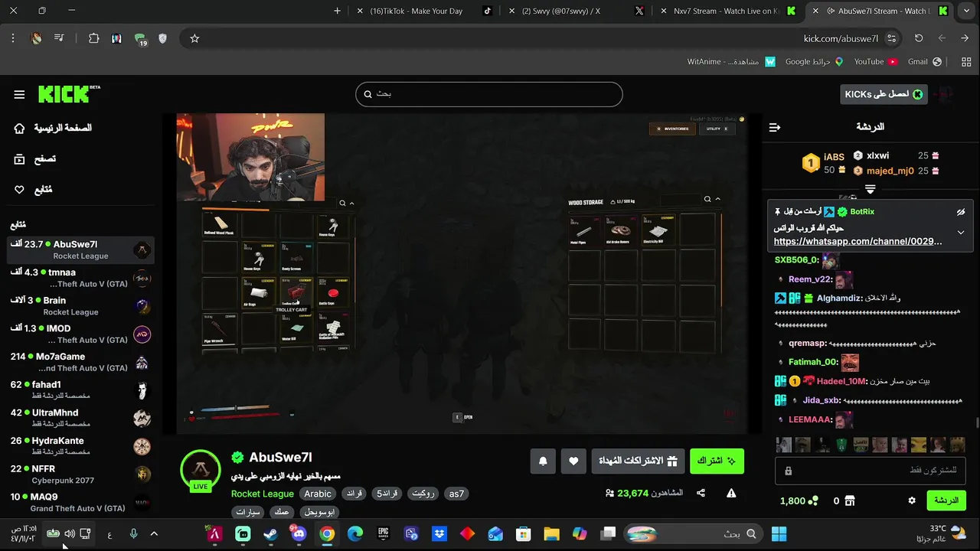Click the green subscribe button

click(x=717, y=461)
